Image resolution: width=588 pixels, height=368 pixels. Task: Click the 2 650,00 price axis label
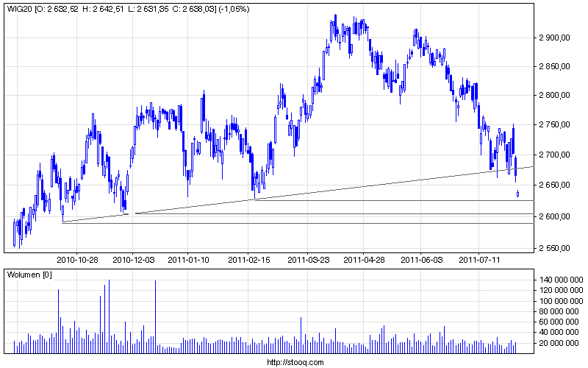click(x=555, y=185)
